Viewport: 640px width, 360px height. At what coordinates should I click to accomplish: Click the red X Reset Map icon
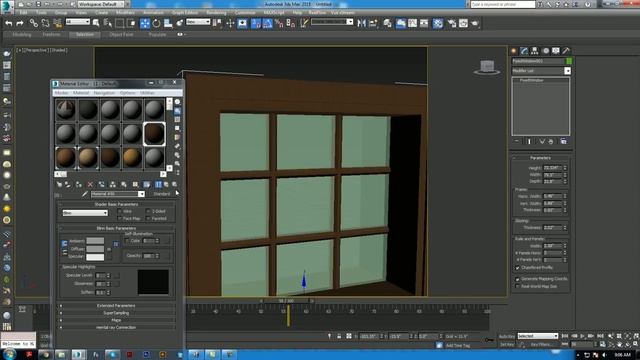pyautogui.click(x=90, y=184)
